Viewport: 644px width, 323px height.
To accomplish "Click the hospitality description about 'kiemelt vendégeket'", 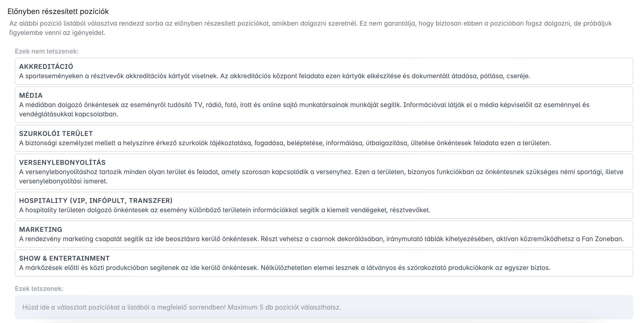I will [x=224, y=210].
